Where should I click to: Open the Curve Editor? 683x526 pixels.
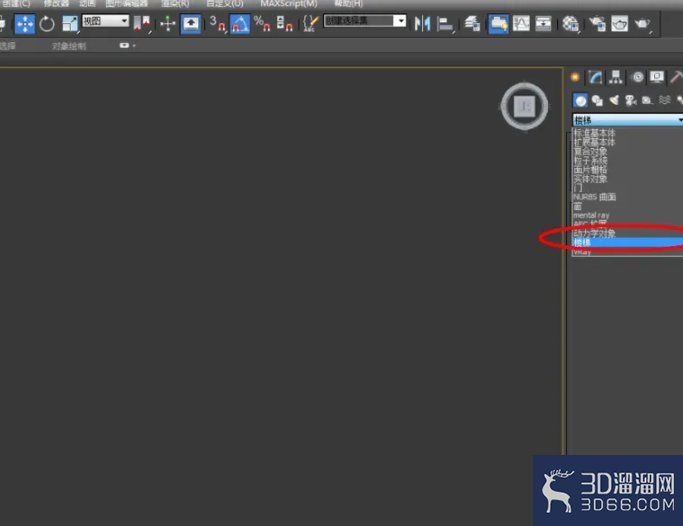(521, 23)
